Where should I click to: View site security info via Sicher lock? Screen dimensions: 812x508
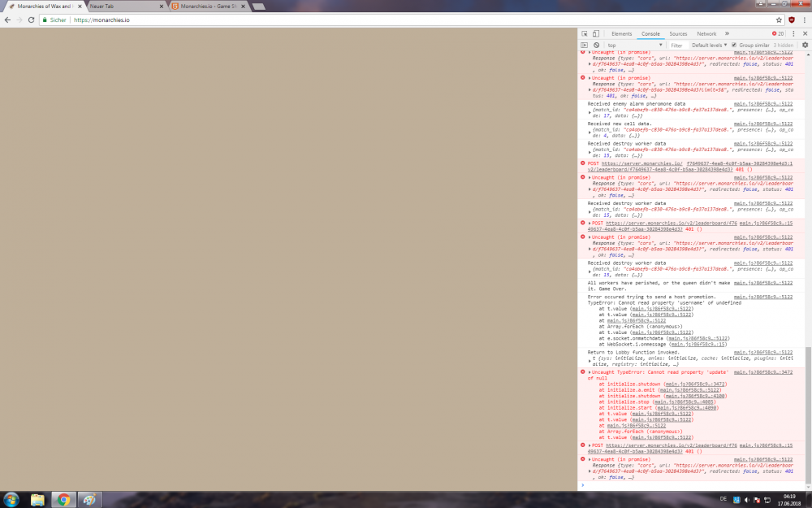coord(54,20)
